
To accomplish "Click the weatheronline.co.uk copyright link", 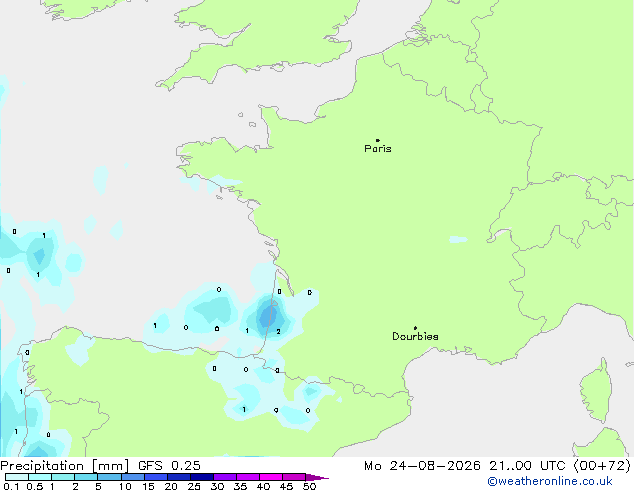I will pos(550,481).
